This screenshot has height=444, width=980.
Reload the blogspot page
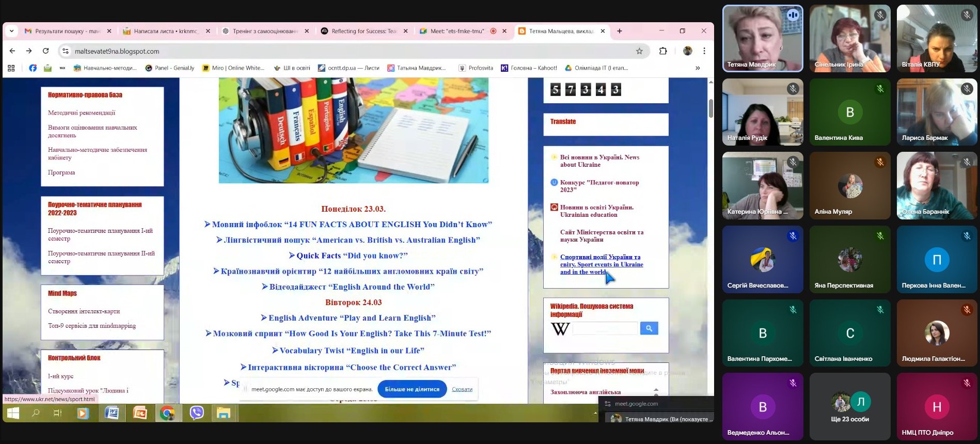coord(45,51)
